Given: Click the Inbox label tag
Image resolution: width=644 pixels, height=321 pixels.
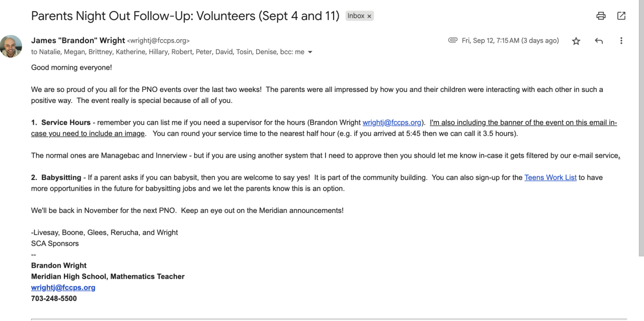Looking at the screenshot, I should 356,16.
